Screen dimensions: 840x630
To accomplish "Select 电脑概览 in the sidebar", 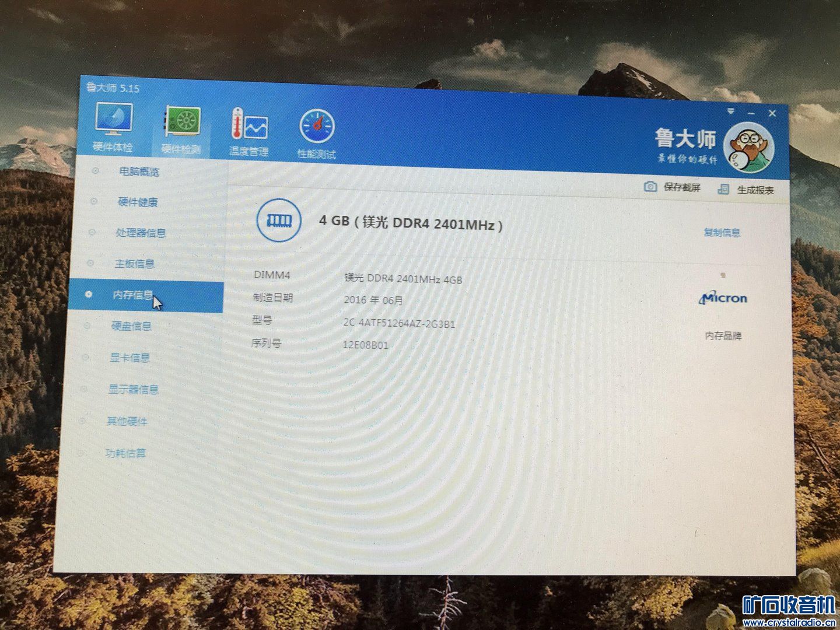I will click(x=139, y=171).
